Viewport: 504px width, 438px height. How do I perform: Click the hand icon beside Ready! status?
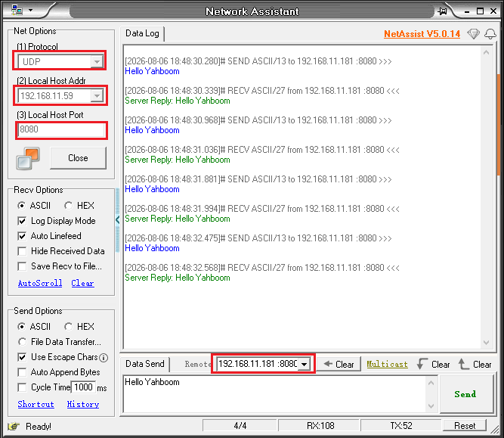pyautogui.click(x=14, y=427)
